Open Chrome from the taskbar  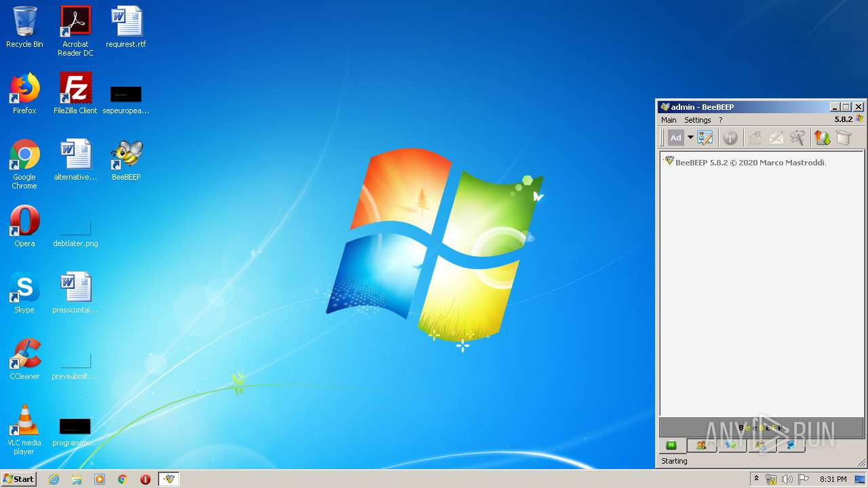pos(123,479)
